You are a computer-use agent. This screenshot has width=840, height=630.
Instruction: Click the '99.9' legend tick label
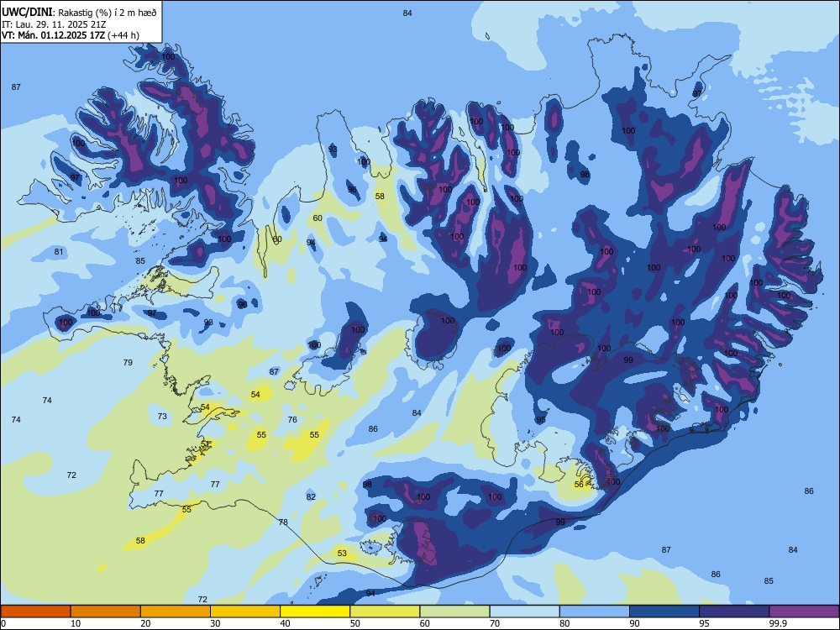(777, 623)
